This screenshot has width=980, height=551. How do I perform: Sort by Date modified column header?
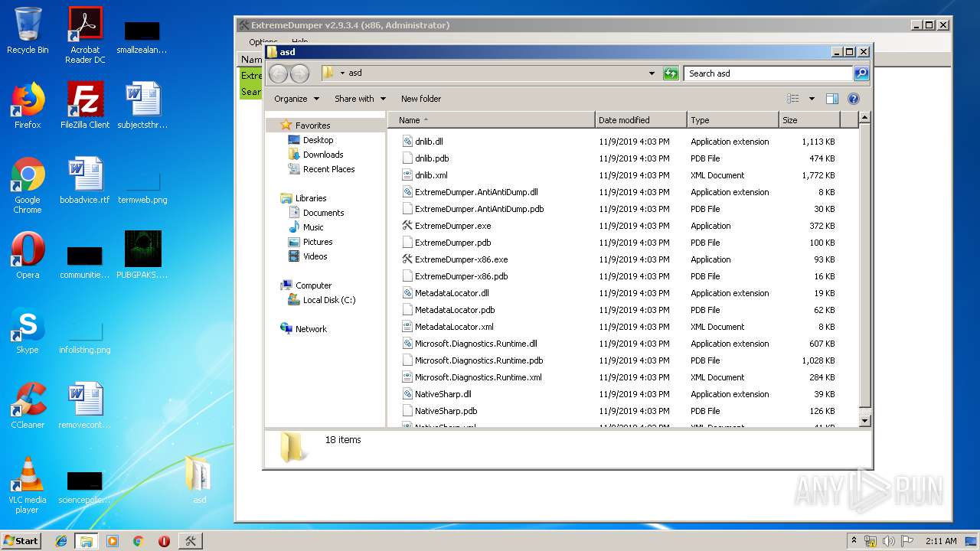click(641, 120)
